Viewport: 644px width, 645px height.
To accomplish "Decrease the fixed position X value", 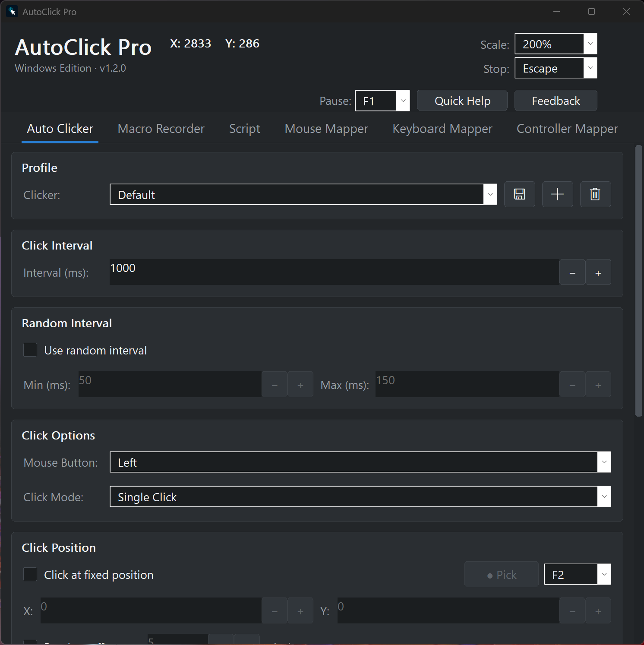I will pos(275,610).
